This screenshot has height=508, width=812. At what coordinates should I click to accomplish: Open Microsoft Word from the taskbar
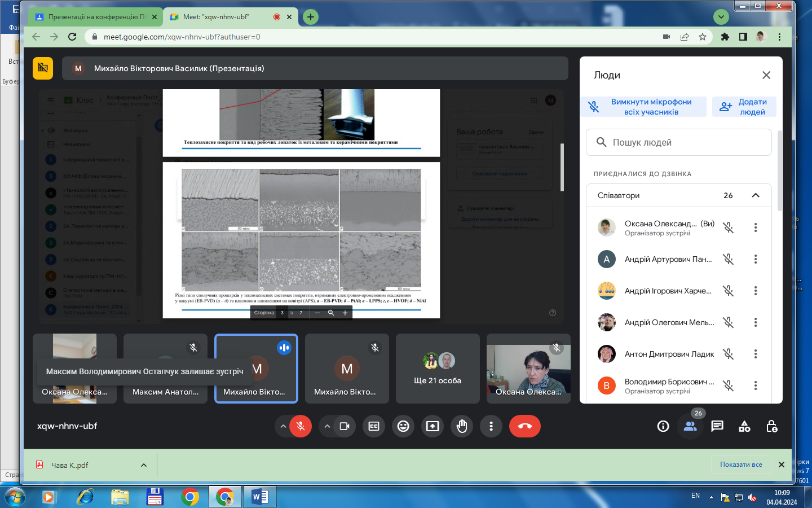point(259,497)
